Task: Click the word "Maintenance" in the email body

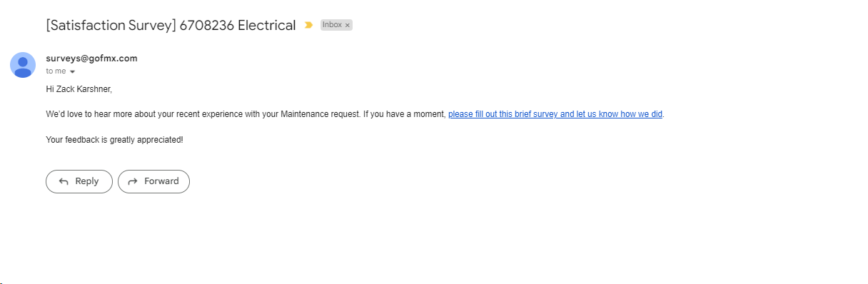Action: 304,114
